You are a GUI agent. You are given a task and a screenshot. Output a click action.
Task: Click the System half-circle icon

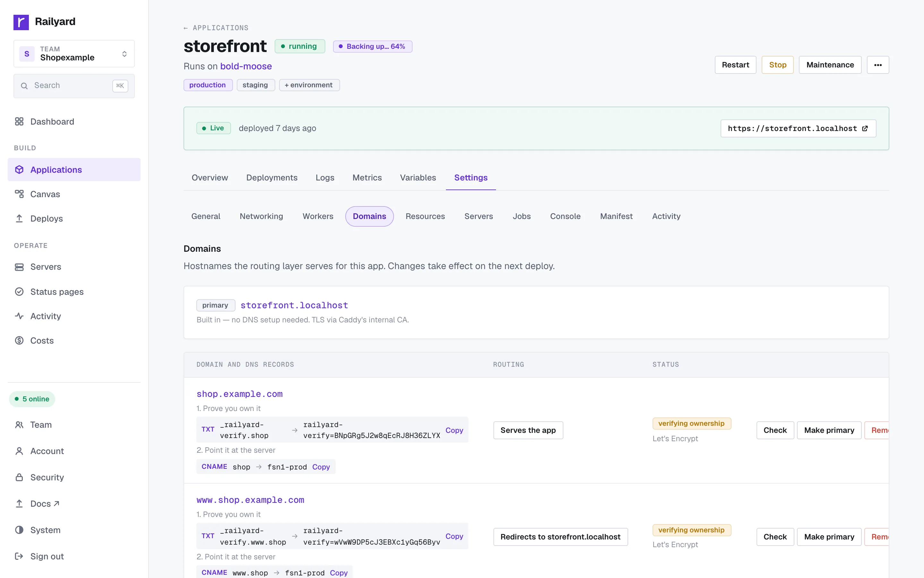point(19,530)
